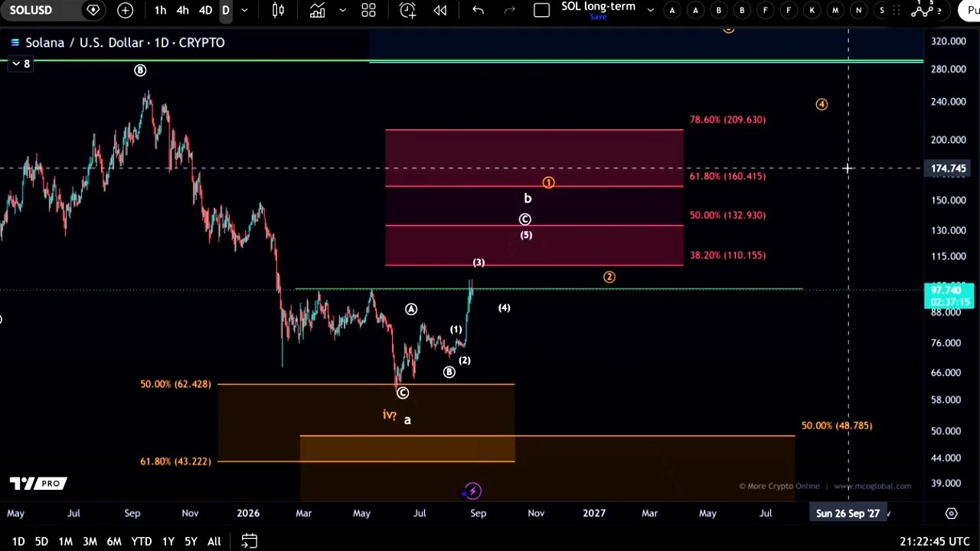Click the diamond icon beside SOLUSD
The width and height of the screenshot is (980, 551).
point(93,10)
